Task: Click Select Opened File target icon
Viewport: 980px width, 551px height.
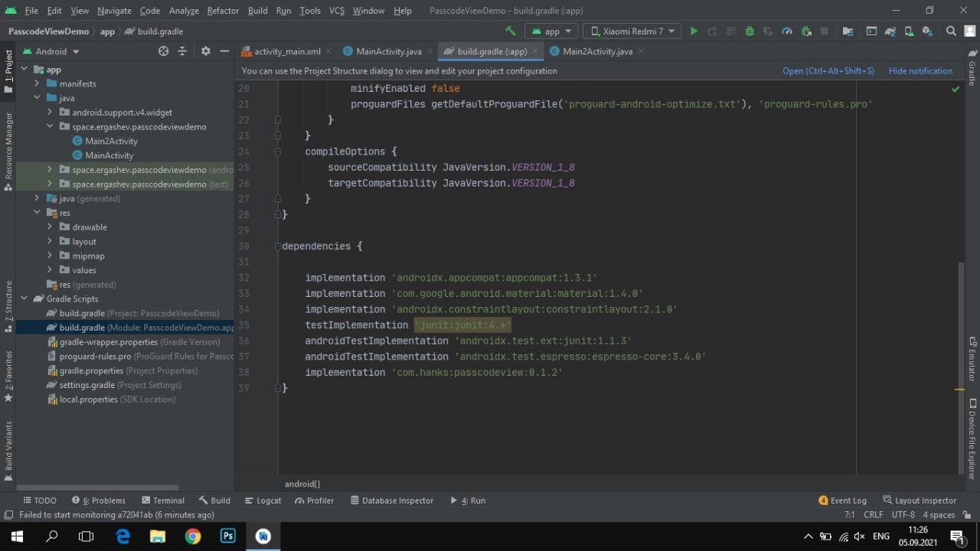Action: tap(163, 51)
